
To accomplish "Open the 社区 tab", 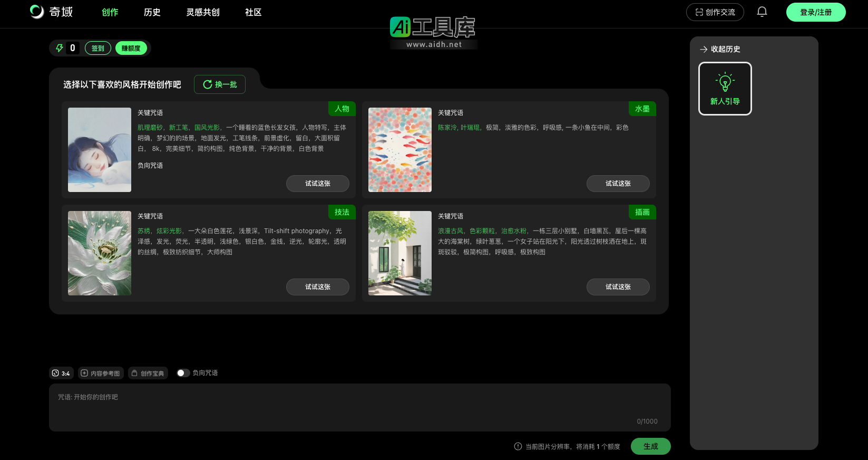I will (253, 12).
